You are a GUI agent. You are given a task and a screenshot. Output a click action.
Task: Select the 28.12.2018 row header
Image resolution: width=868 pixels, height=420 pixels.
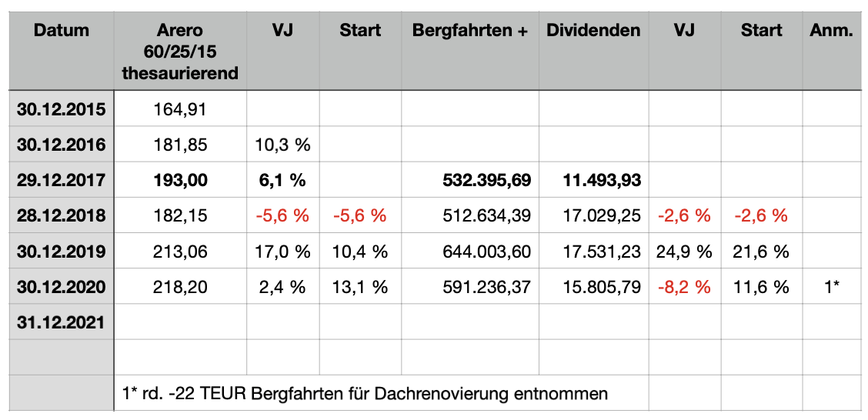[62, 216]
